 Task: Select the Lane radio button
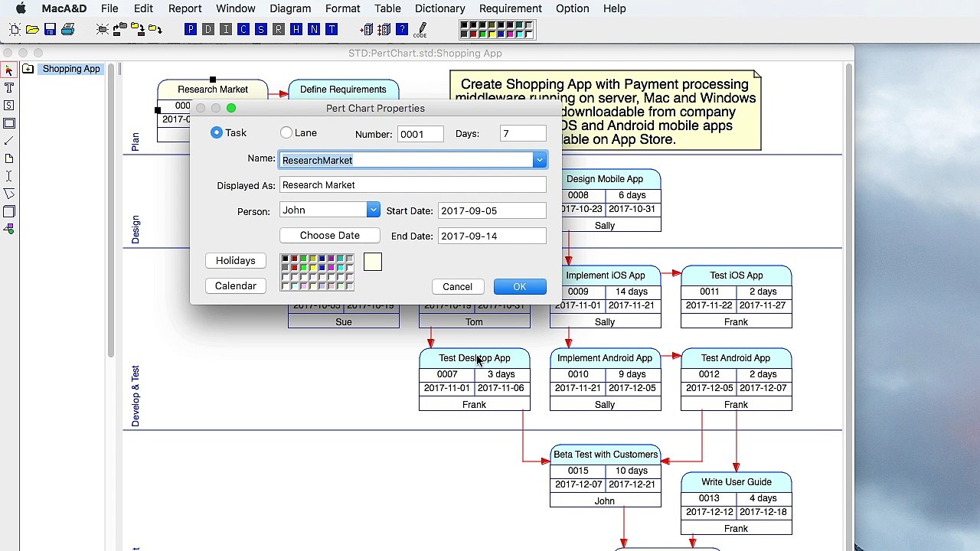point(286,133)
